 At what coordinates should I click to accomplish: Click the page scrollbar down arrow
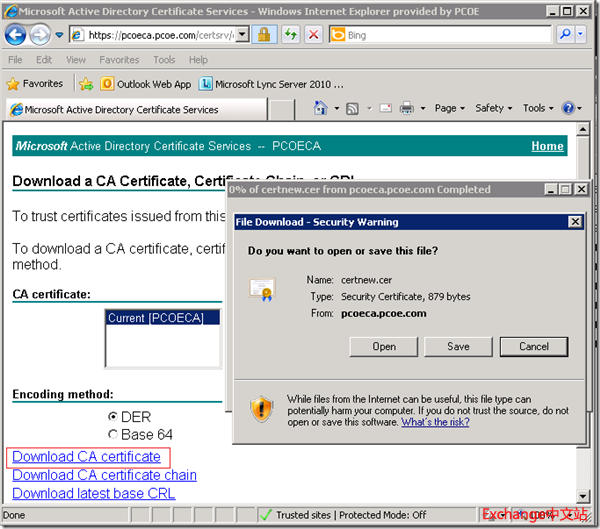[582, 496]
